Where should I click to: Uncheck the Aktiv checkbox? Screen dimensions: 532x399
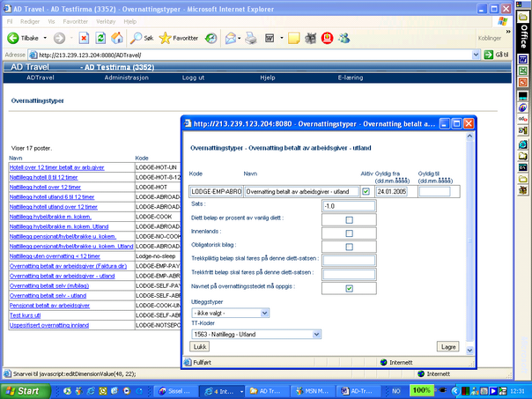tap(366, 191)
